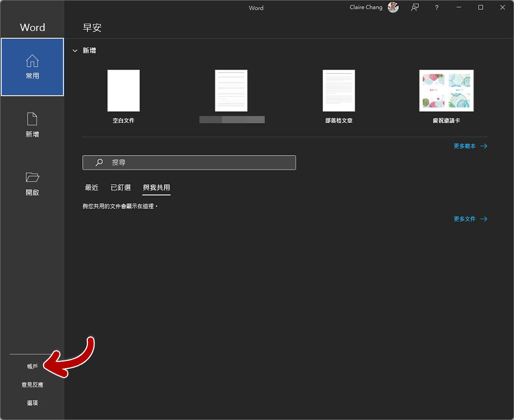This screenshot has width=514, height=420.
Task: Click the 部落格文章 label text
Action: click(x=339, y=121)
